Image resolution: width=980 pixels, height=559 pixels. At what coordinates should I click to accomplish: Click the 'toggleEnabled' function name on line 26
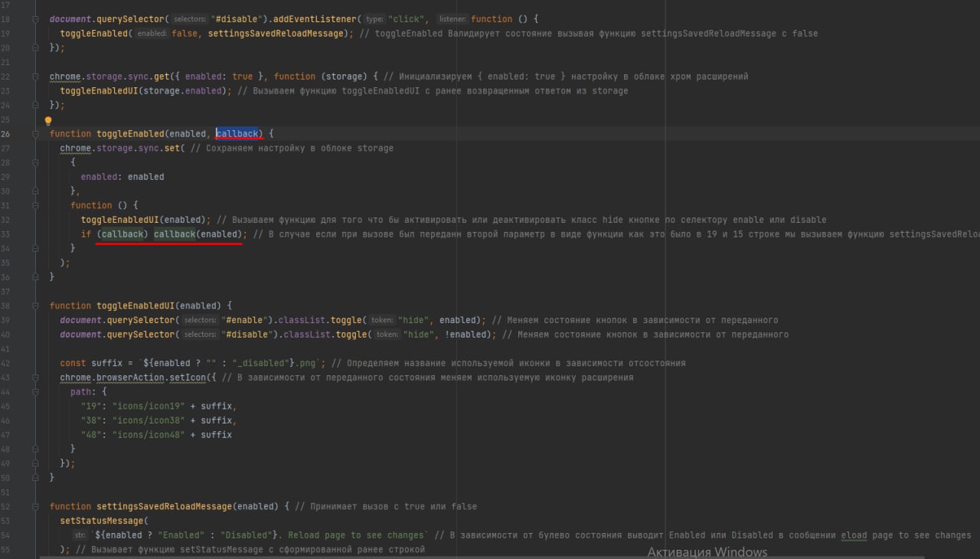(130, 134)
